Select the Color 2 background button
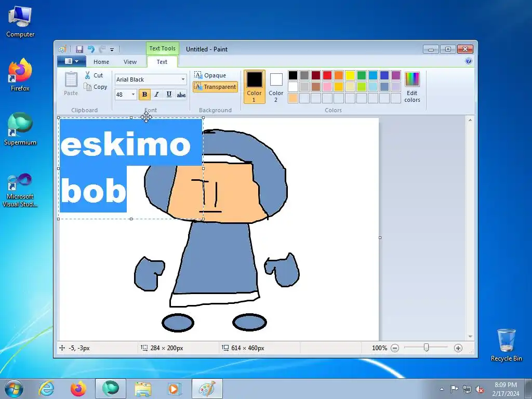Screen dimensions: 532x399 pos(276,87)
